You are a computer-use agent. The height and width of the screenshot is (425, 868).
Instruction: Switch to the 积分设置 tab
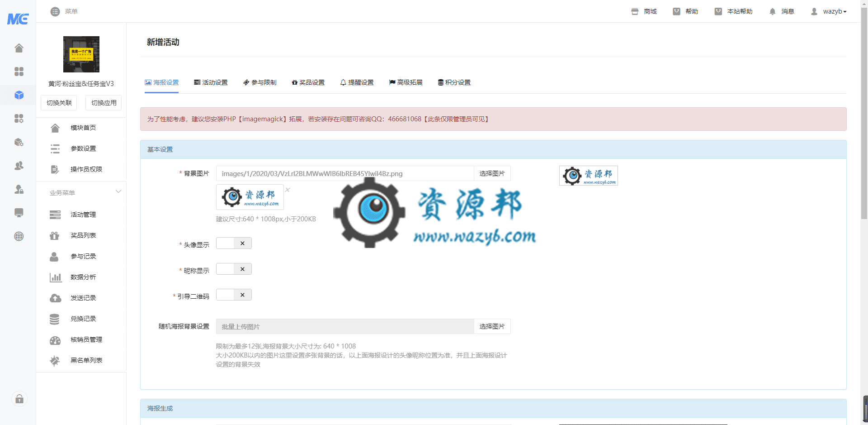[454, 82]
